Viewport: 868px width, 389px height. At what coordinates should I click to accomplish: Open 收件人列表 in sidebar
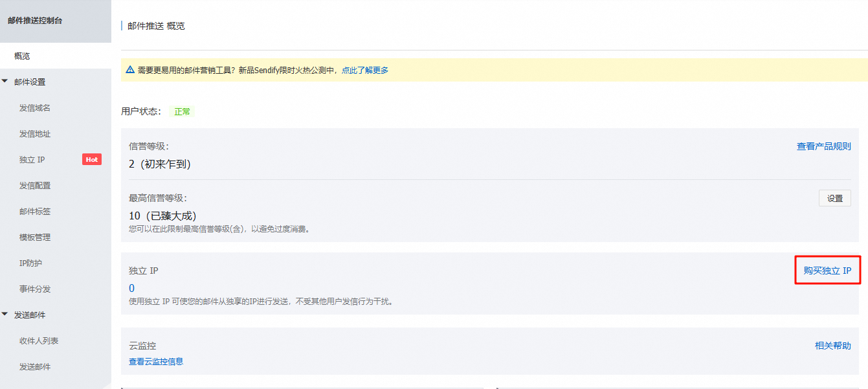point(39,341)
